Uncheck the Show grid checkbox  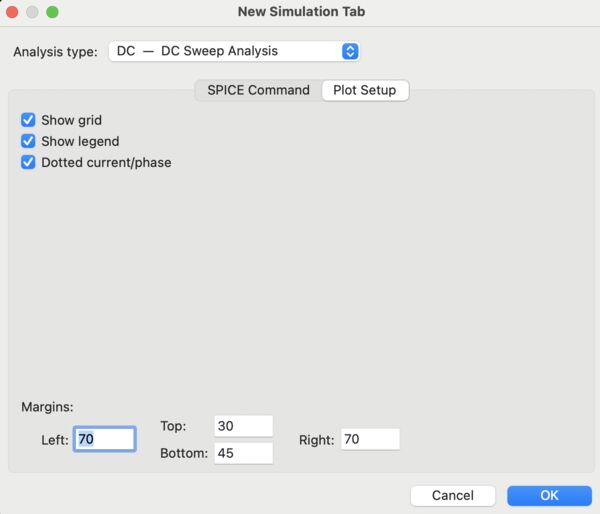coord(28,120)
